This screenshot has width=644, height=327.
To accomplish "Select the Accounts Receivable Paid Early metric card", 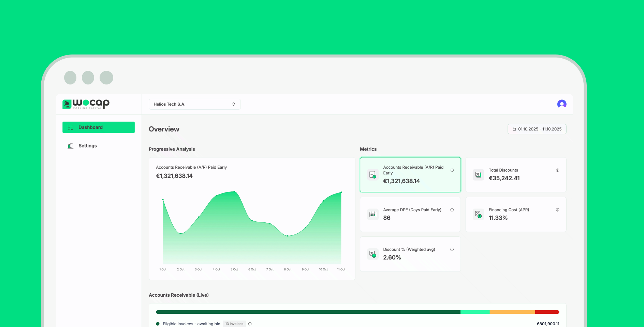I will (x=410, y=175).
